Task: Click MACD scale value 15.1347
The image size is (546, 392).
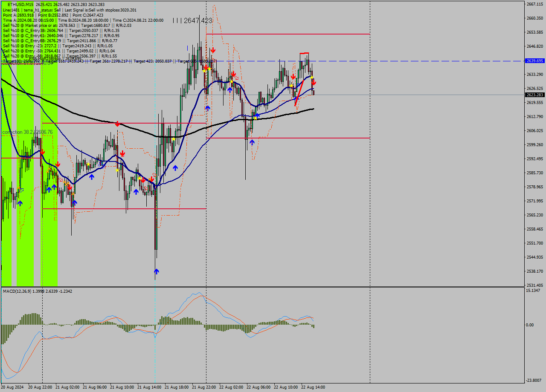Action: pos(533,291)
